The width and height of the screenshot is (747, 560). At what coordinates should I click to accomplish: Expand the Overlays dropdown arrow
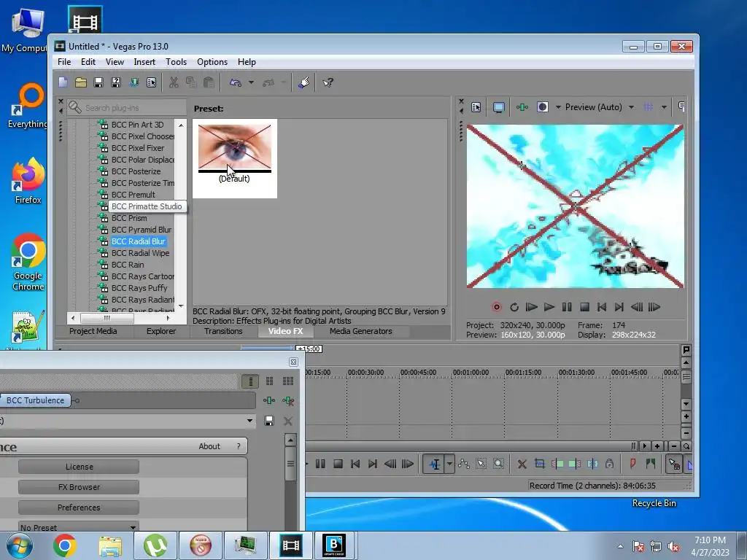[x=664, y=107]
